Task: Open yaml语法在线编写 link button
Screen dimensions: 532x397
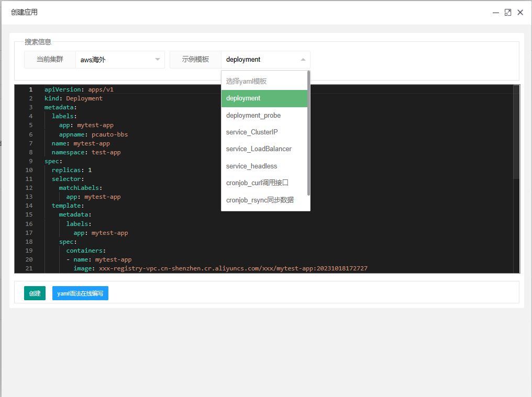Action: (x=80, y=293)
